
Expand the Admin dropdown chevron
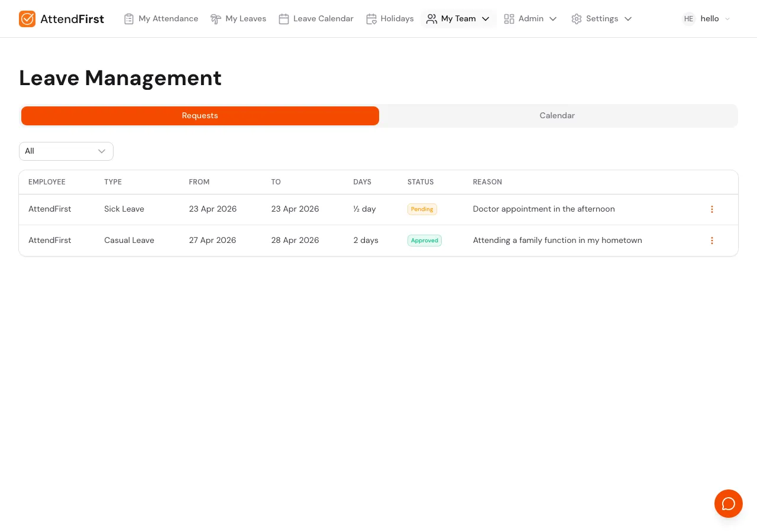[553, 19]
